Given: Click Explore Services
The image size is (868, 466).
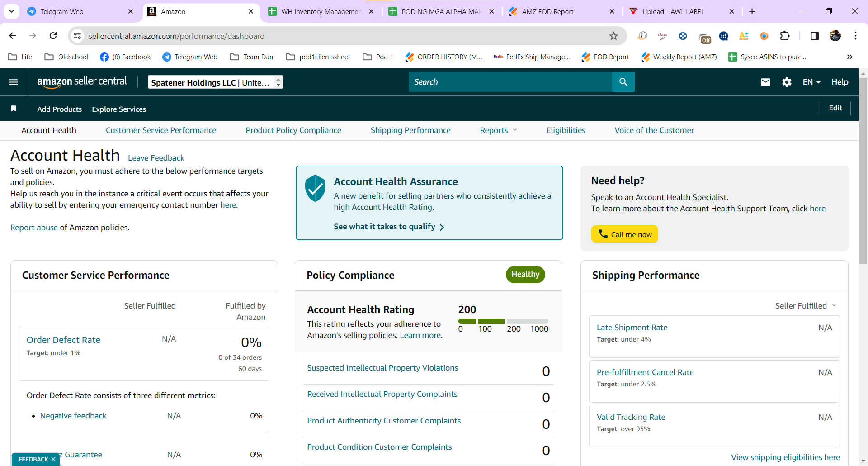Looking at the screenshot, I should (119, 109).
